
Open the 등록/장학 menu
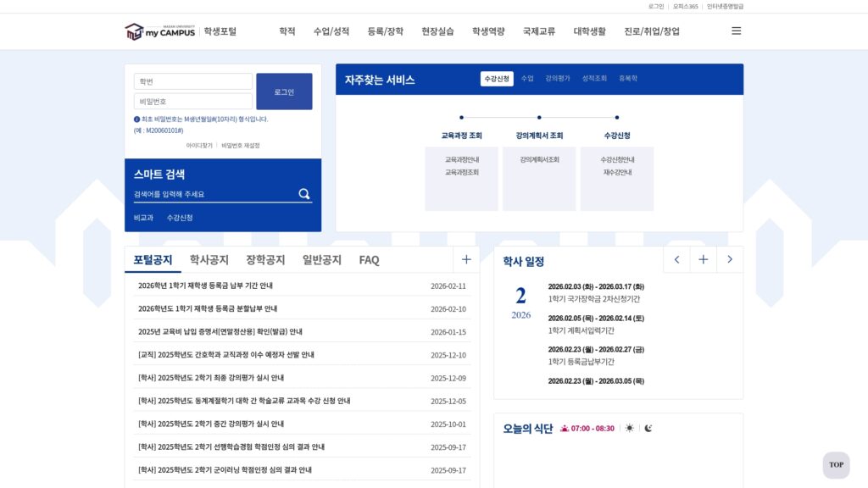click(x=387, y=30)
